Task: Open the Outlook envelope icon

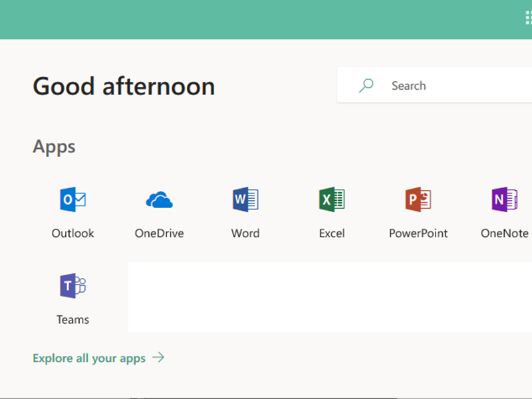Action: (72, 199)
